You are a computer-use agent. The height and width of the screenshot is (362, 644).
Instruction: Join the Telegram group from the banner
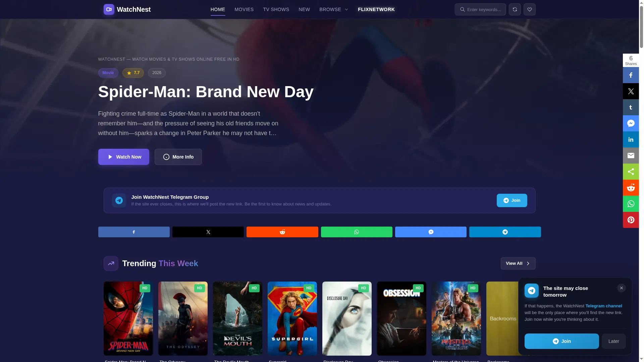[x=512, y=200]
